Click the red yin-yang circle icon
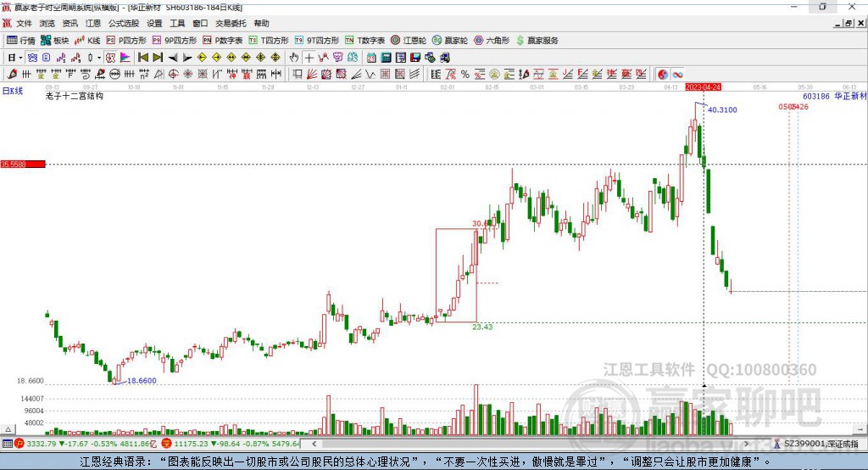 pos(663,75)
